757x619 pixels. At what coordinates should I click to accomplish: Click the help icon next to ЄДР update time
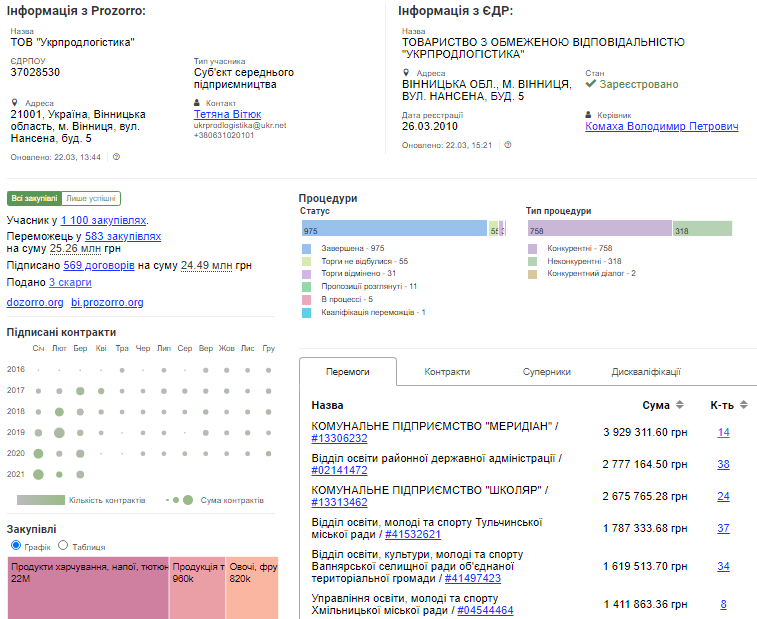(x=508, y=145)
